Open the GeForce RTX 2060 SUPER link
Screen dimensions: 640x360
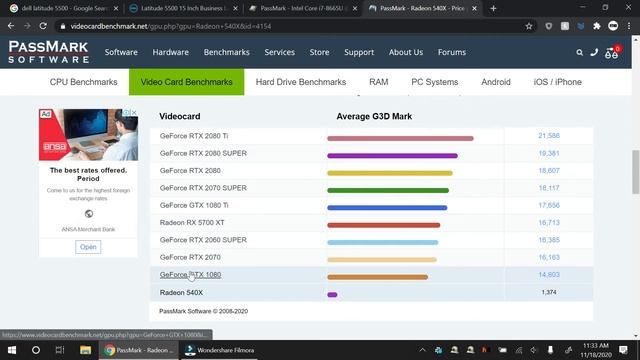[x=203, y=240]
